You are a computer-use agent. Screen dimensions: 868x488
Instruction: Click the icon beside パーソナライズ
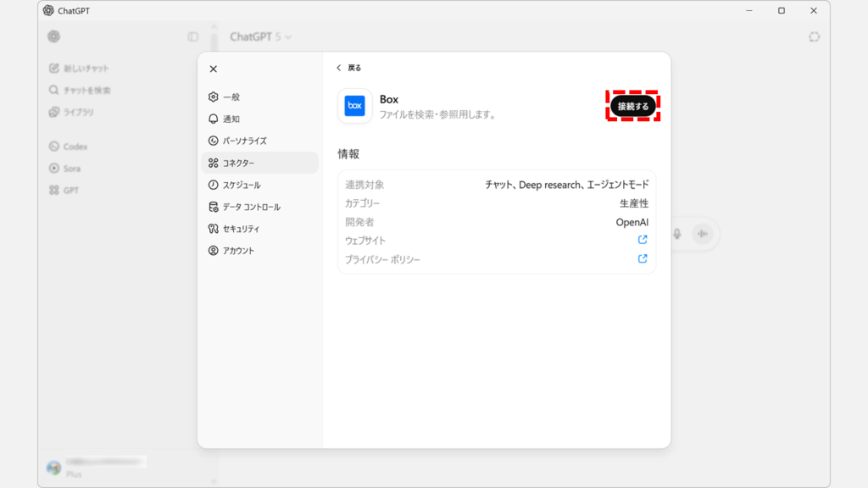213,141
